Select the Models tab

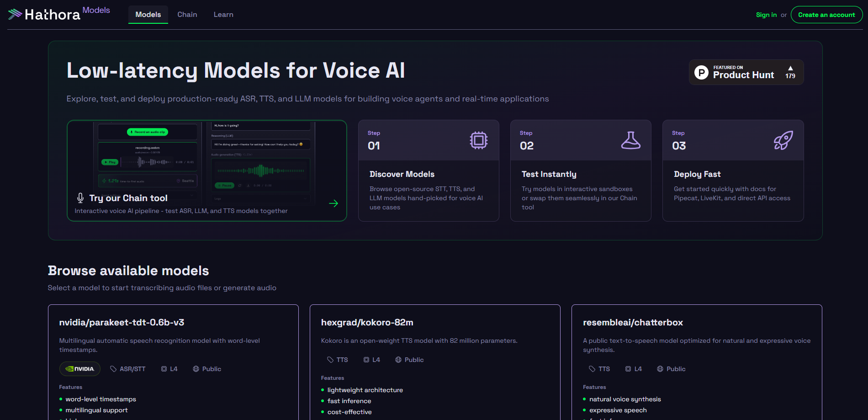(148, 15)
